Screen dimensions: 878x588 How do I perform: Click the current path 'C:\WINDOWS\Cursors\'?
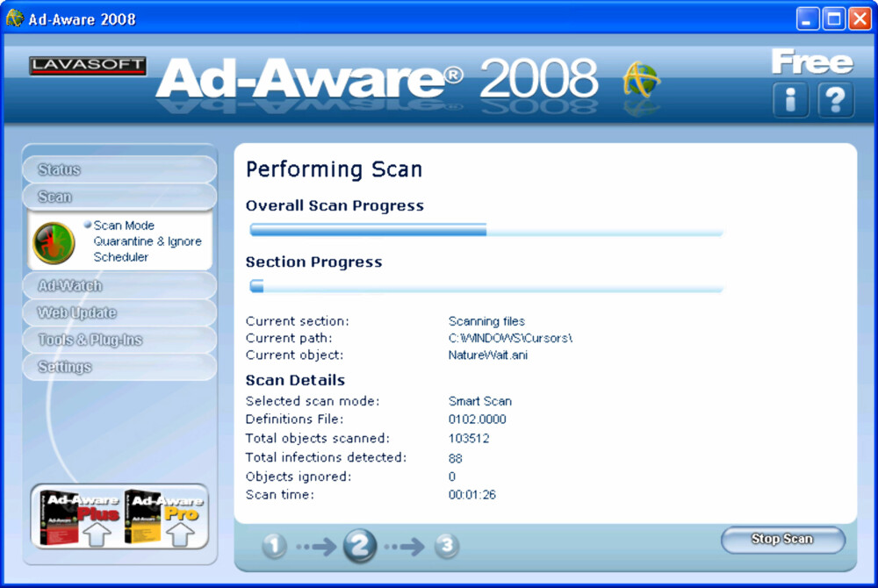tap(510, 338)
